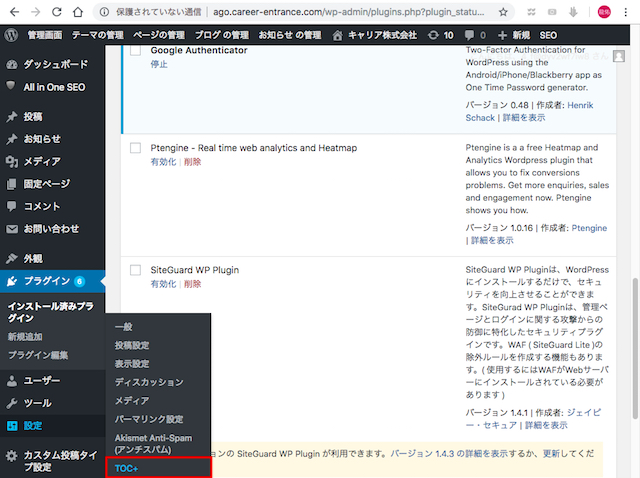
Task: Select the SiteGuard WP Plugin checkbox
Action: click(136, 270)
